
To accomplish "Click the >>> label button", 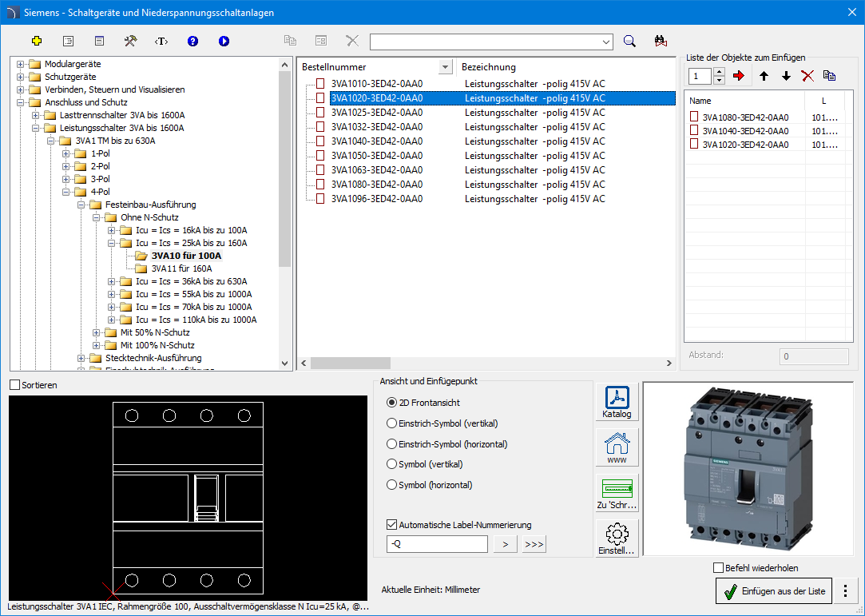I will point(534,544).
